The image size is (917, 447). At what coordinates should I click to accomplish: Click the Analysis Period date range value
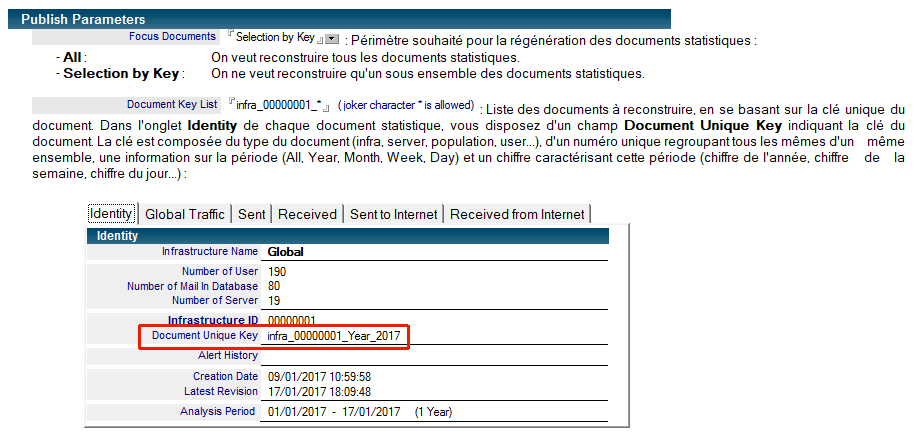[334, 412]
